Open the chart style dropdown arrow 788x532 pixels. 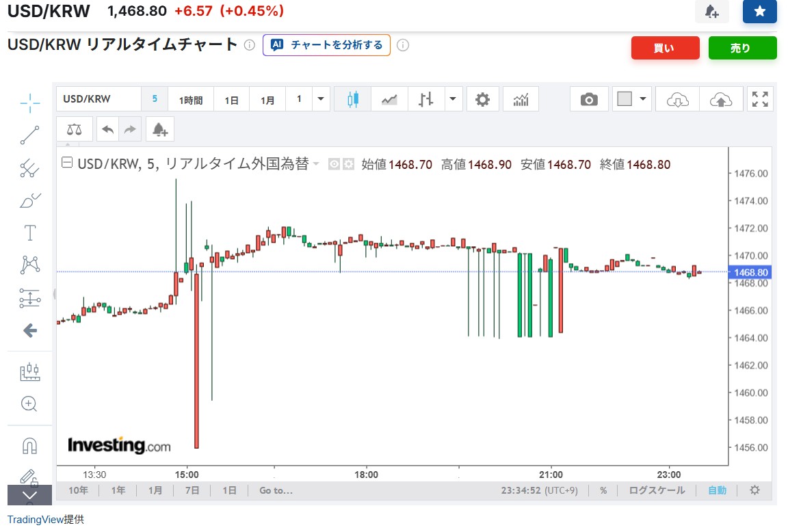click(453, 99)
